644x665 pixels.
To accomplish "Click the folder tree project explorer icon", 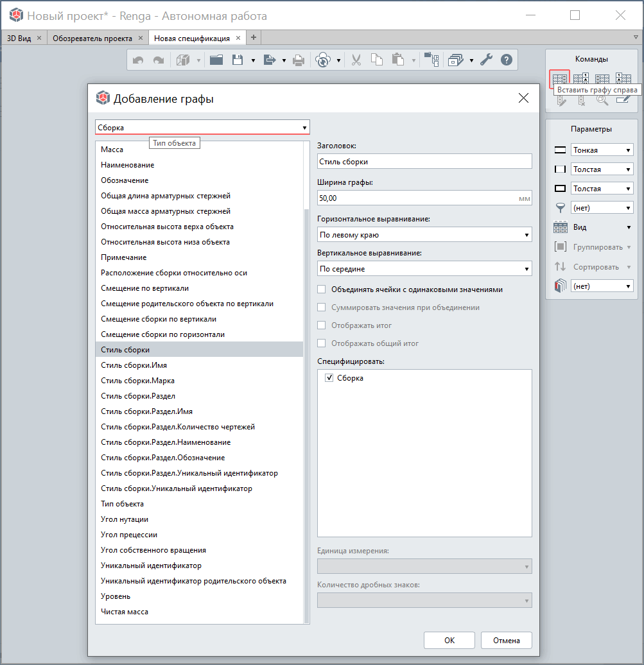I will [431, 60].
